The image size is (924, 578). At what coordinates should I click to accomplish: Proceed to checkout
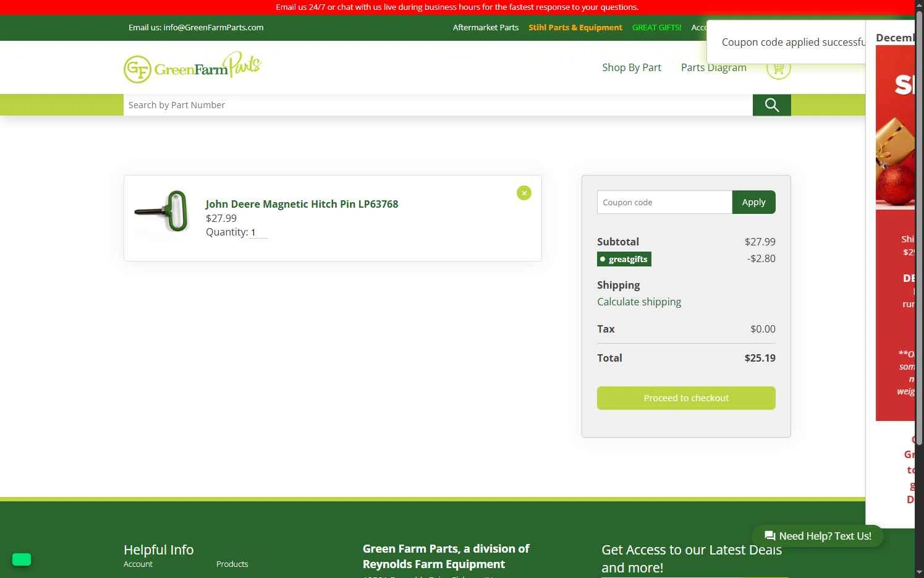686,398
